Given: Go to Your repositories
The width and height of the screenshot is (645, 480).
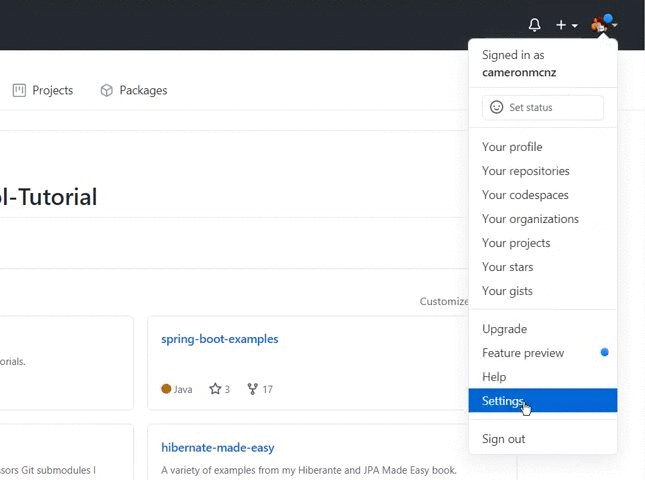Looking at the screenshot, I should (x=525, y=171).
